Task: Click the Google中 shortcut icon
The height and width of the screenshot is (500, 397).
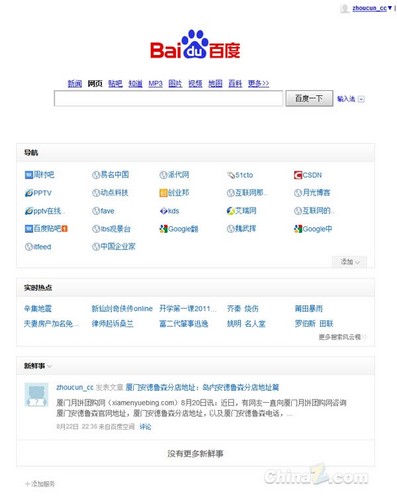Action: [x=298, y=229]
